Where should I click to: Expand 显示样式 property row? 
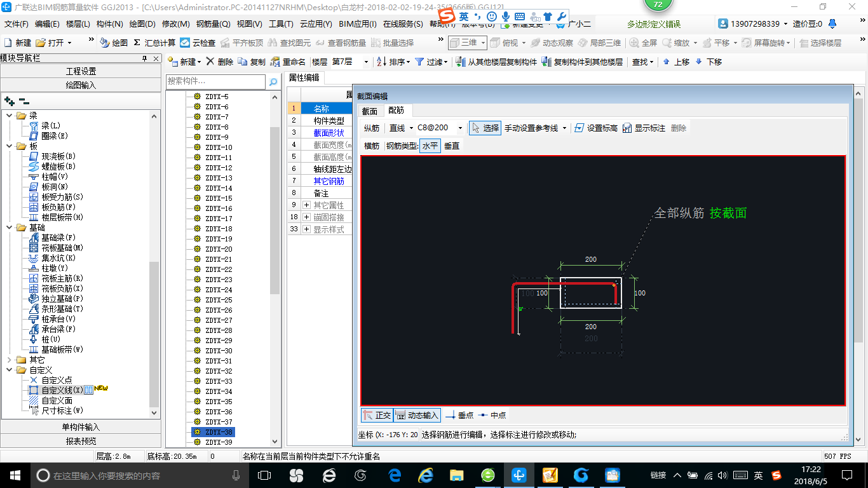click(307, 229)
